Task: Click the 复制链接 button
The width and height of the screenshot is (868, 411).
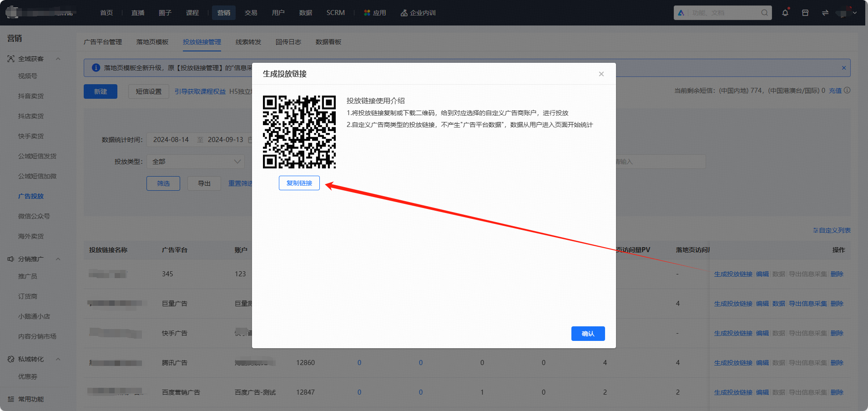Action: 299,183
